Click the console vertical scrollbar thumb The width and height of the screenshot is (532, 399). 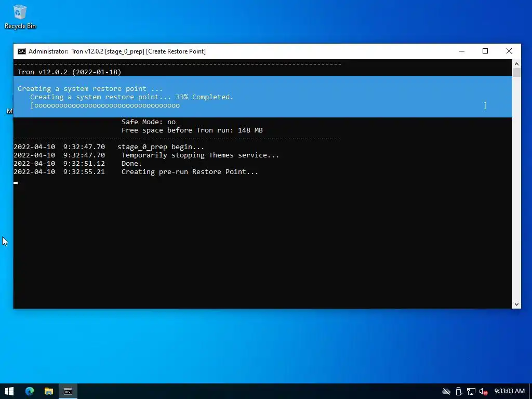pos(516,73)
